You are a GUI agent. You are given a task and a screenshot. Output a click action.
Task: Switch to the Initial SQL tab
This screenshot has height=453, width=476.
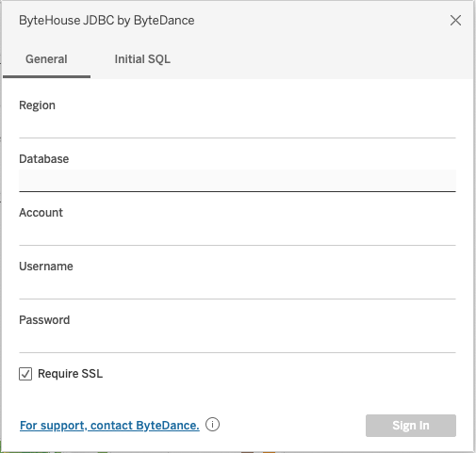click(x=142, y=59)
